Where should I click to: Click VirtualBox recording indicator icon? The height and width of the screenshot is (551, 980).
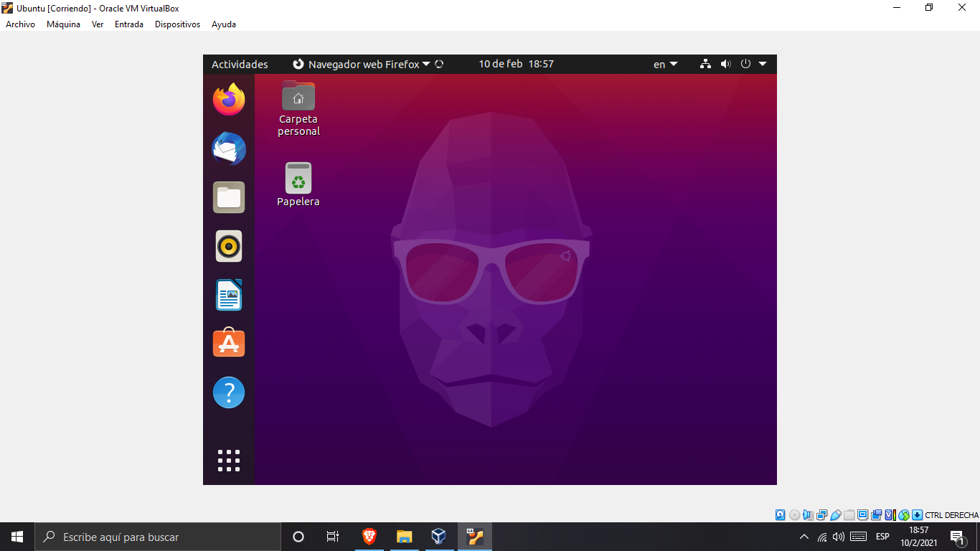(877, 515)
